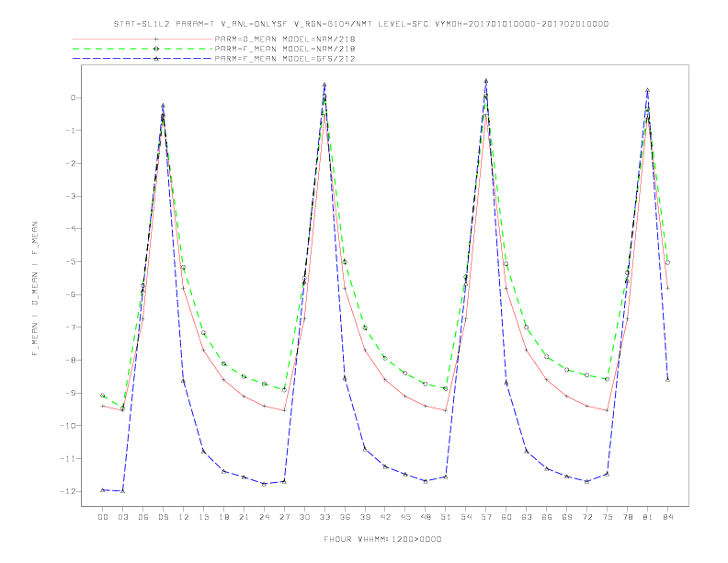Image resolution: width=728 pixels, height=563 pixels.
Task: Click x-axis tick label 30
Action: 304,517
